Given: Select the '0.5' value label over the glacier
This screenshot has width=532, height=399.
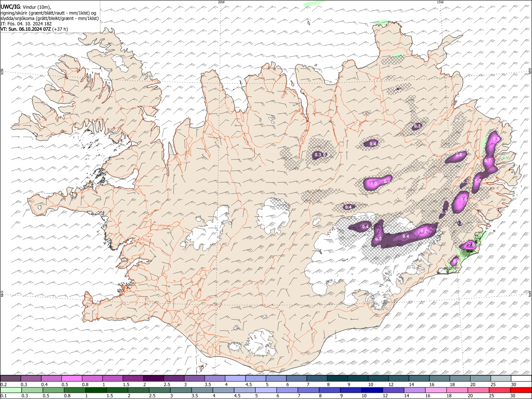Looking at the screenshot, I should [x=378, y=239].
